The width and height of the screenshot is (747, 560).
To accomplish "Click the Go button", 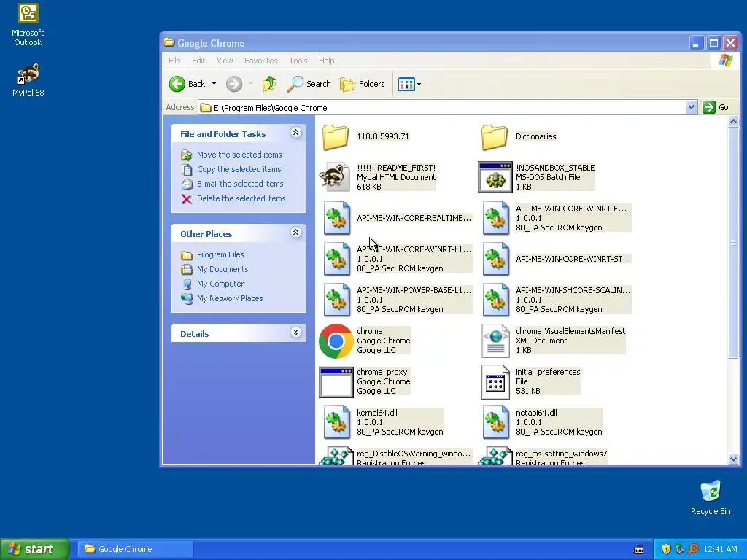I will (716, 107).
